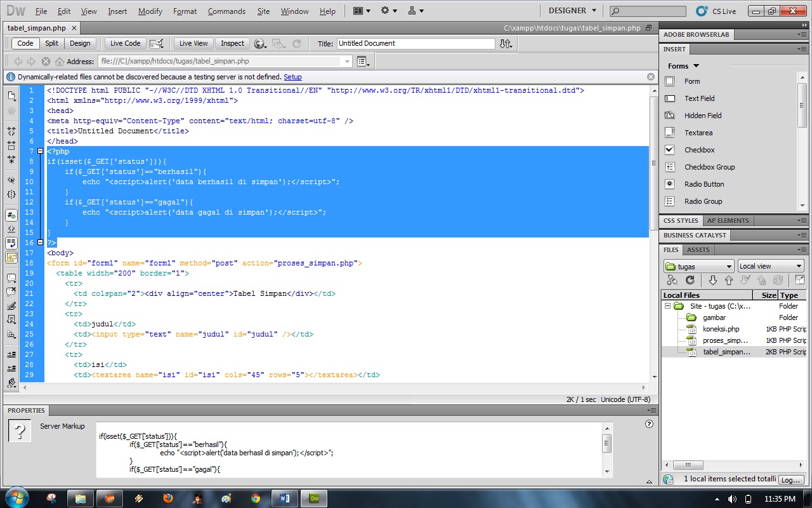Image resolution: width=812 pixels, height=508 pixels.
Task: Switch to Code view
Action: [25, 43]
